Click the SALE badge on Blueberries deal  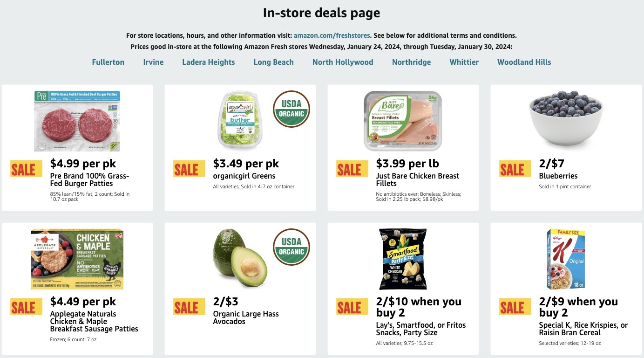click(514, 169)
